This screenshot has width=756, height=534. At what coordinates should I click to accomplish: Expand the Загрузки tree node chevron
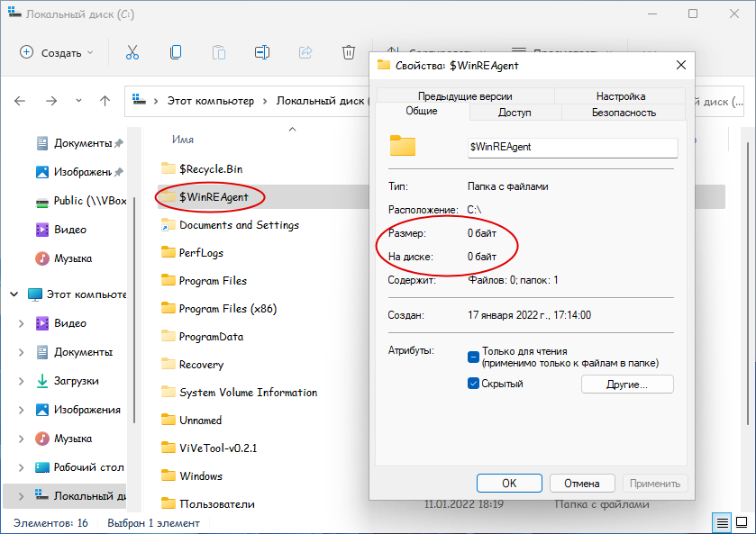tap(21, 381)
